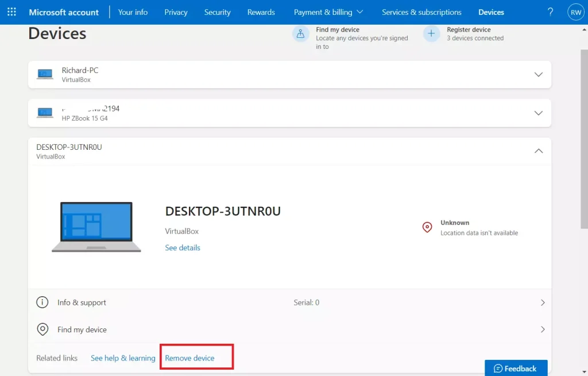Viewport: 588px width, 376px height.
Task: Click the large DESKTOP-3UTNR0U heading
Action: pos(223,211)
